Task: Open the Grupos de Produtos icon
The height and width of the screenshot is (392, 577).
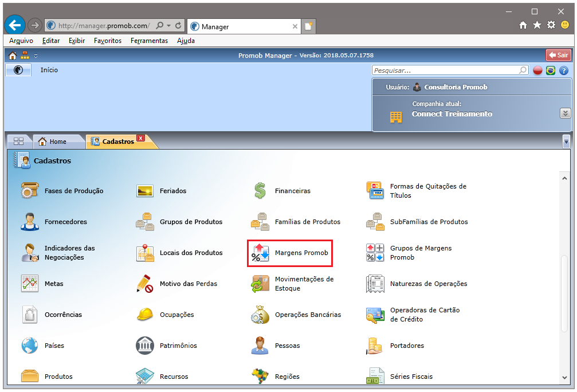Action: click(145, 222)
